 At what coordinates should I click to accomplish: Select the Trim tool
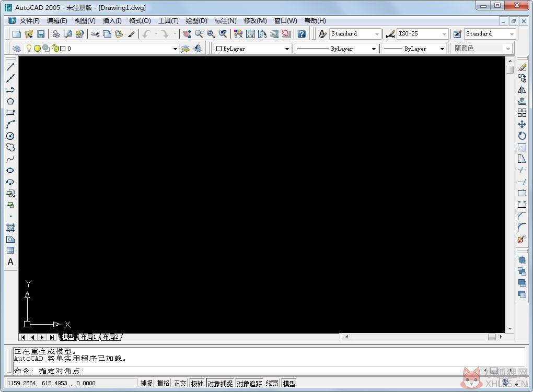(522, 170)
